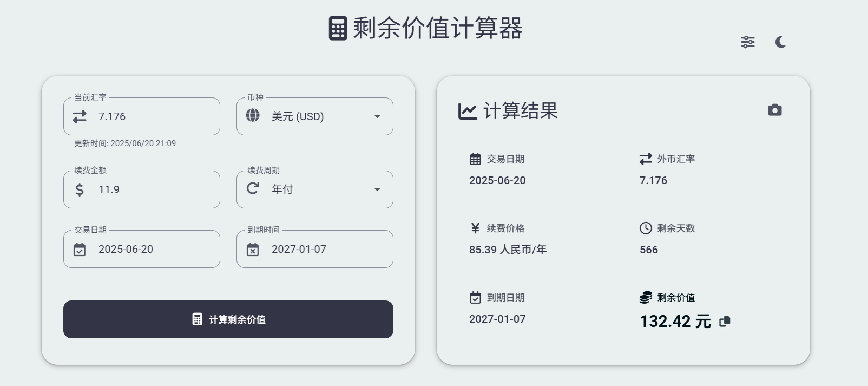Image resolution: width=868 pixels, height=386 pixels.
Task: Click the expiry calendar icon in 到期时间 field
Action: tap(253, 250)
